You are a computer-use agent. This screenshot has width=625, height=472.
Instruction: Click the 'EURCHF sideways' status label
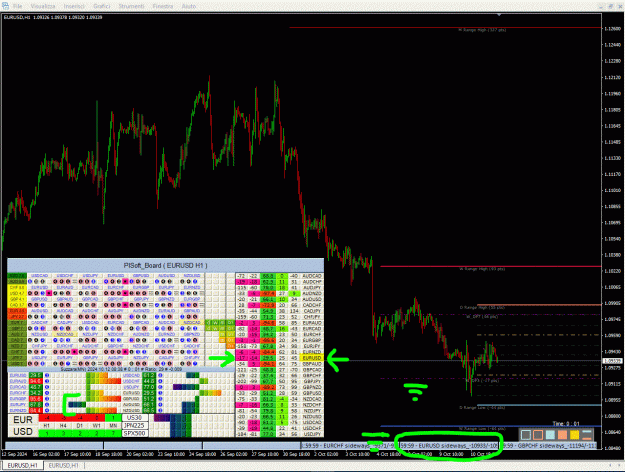point(349,446)
